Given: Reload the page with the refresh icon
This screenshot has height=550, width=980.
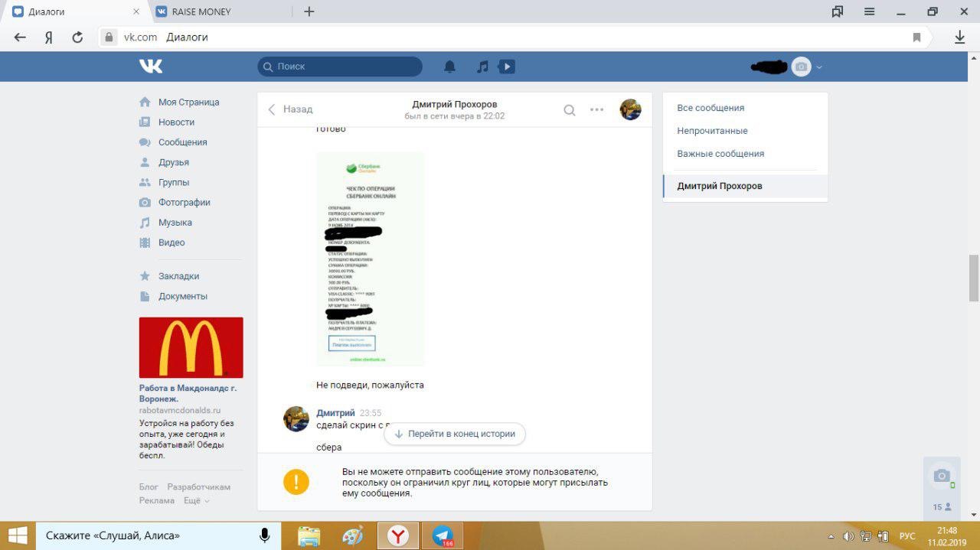Looking at the screenshot, I should 77,37.
